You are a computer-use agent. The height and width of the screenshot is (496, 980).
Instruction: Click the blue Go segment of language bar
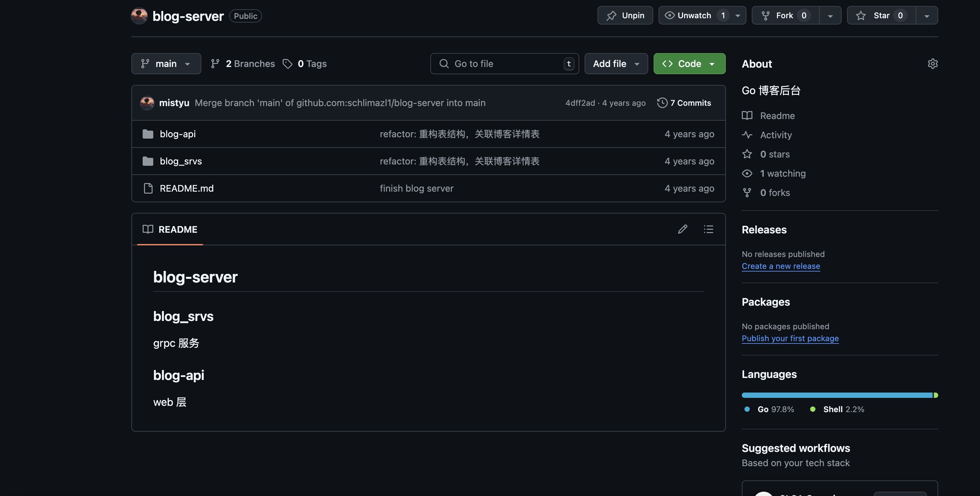pos(837,395)
